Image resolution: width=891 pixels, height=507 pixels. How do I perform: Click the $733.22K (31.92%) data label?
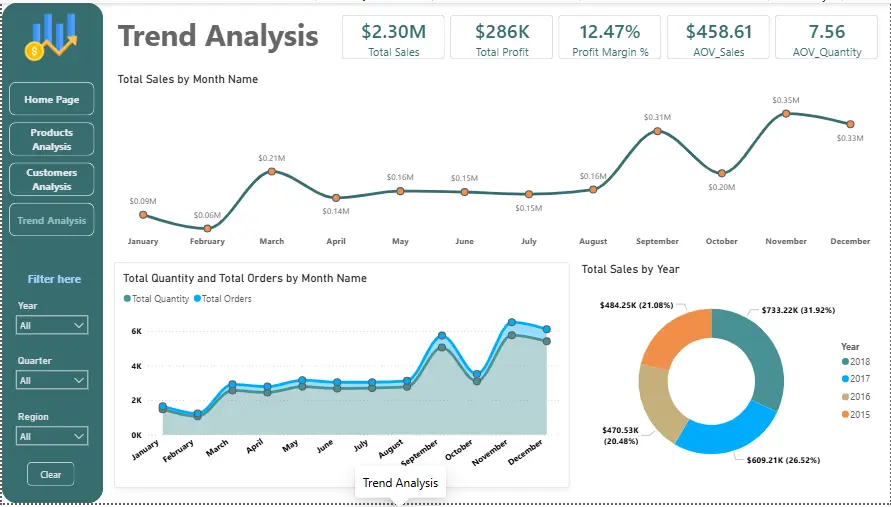point(798,310)
